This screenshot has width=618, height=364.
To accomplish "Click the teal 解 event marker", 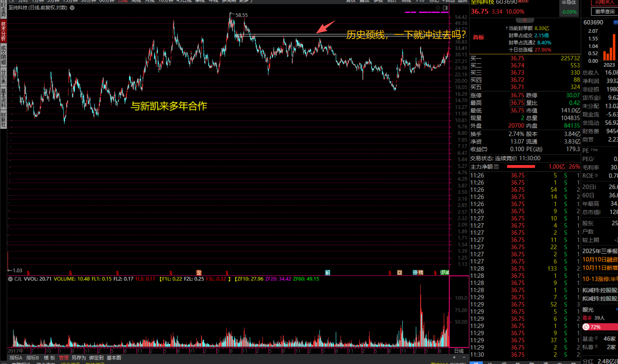I will [328, 273].
